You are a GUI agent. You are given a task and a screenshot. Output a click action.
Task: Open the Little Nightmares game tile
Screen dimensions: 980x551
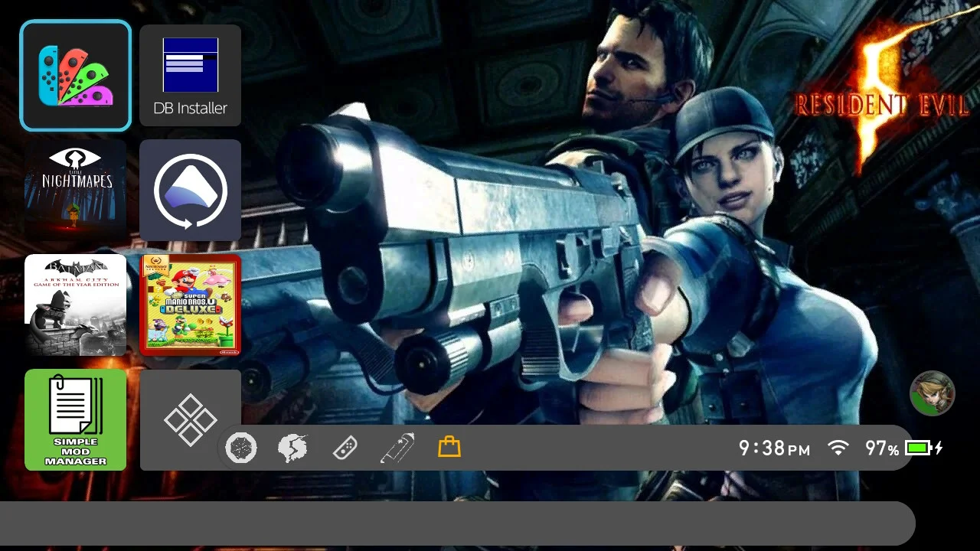coord(76,190)
